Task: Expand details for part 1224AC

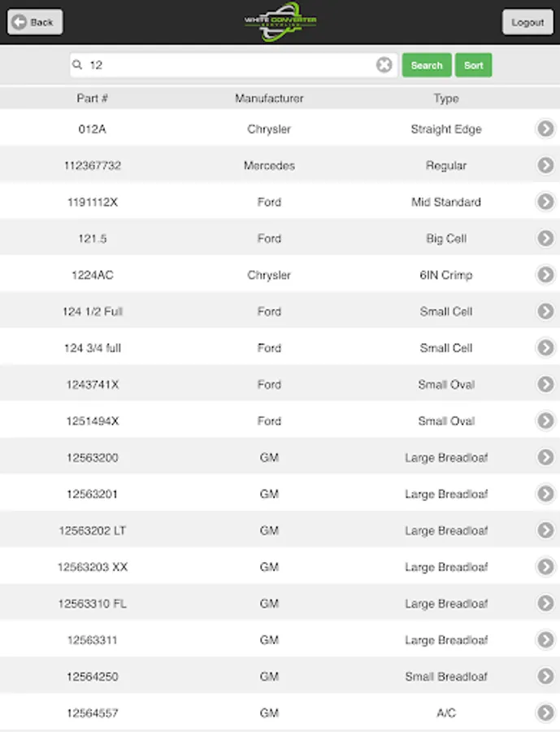Action: tap(545, 275)
